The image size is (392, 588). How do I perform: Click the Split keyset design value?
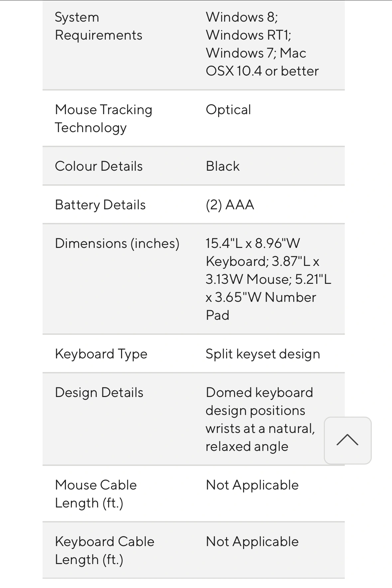[x=263, y=354]
